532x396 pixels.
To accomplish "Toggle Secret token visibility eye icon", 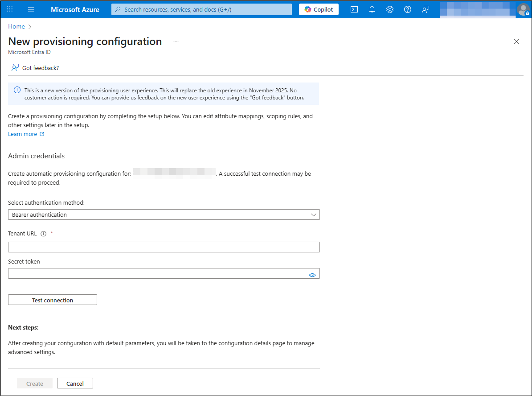I will [x=312, y=275].
